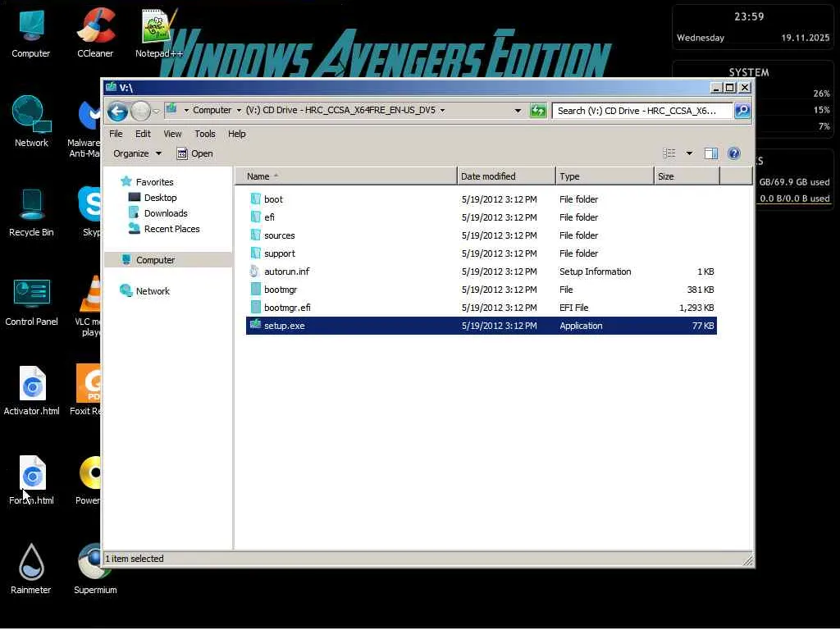Screen dimensions: 840x630
Task: Click the CCleaner desktop icon
Action: click(95, 33)
